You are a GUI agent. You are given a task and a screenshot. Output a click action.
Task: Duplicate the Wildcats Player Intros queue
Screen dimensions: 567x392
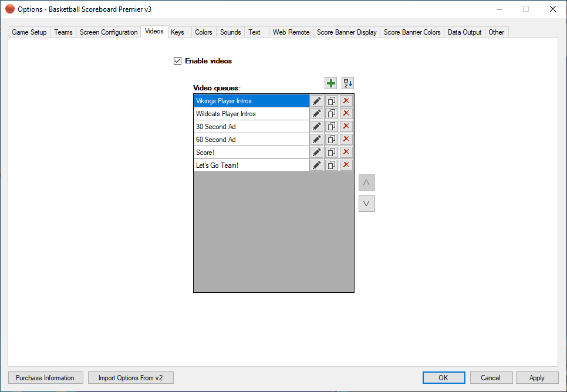[x=332, y=114]
